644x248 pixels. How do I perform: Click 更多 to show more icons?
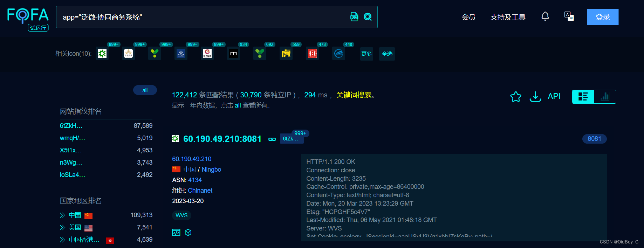pos(366,54)
